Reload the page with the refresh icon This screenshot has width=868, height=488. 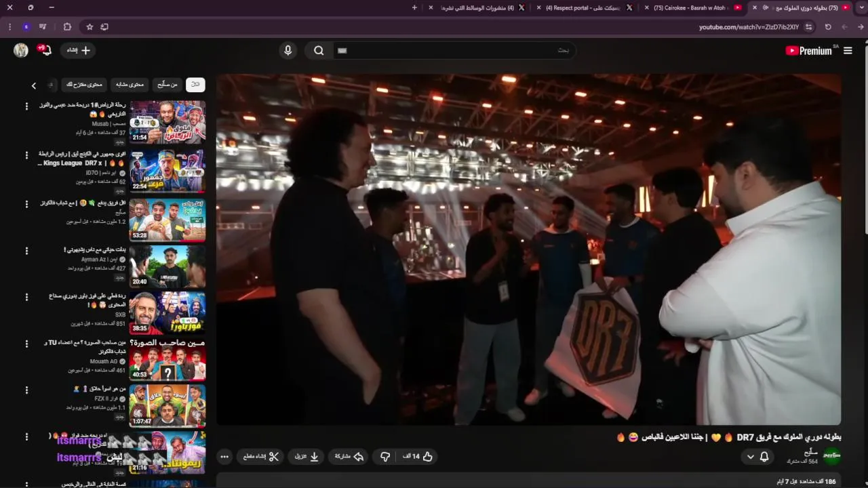coord(828,27)
